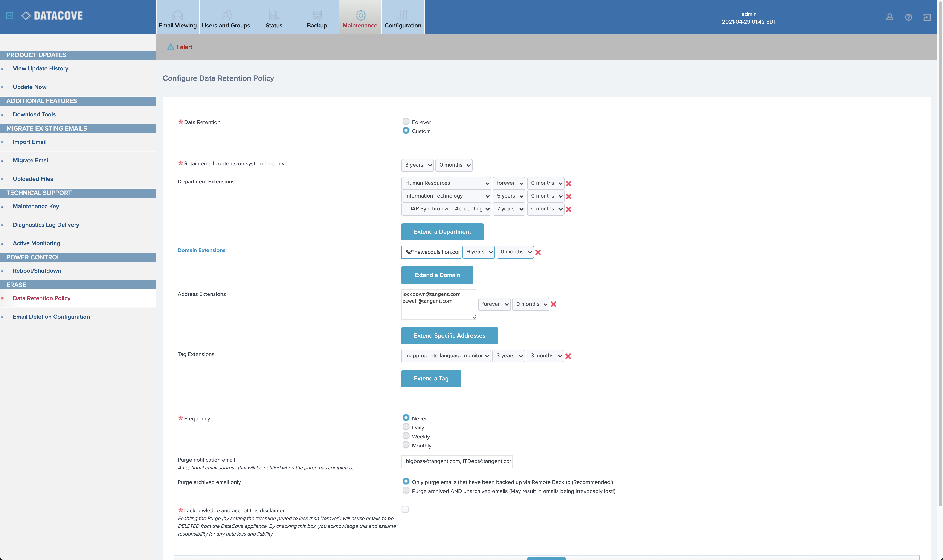Open the help question mark icon
This screenshot has height=560, width=943.
908,17
